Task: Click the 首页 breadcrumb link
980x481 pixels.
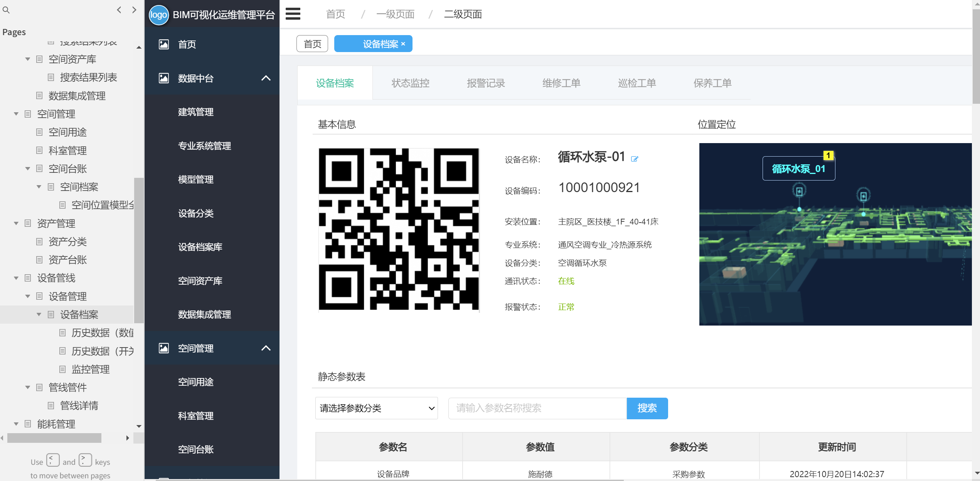Action: click(335, 14)
